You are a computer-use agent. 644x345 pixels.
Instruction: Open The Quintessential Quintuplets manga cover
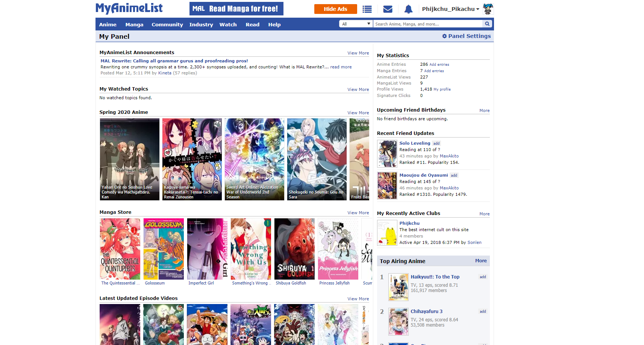pyautogui.click(x=120, y=249)
